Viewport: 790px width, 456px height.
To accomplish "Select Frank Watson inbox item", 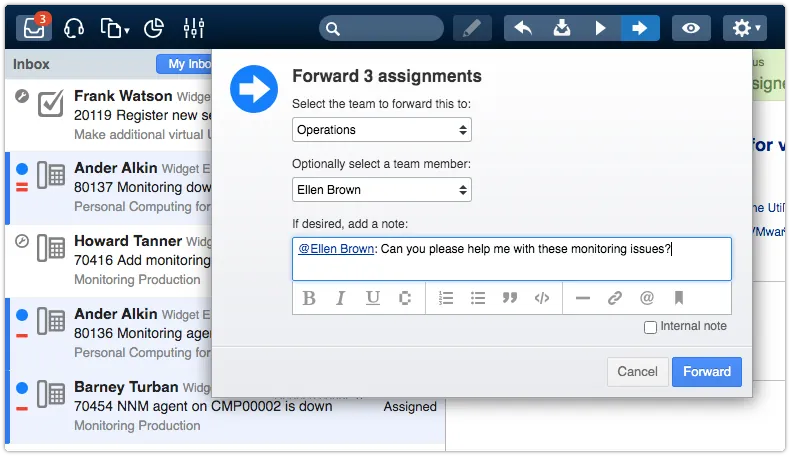I will pyautogui.click(x=109, y=115).
